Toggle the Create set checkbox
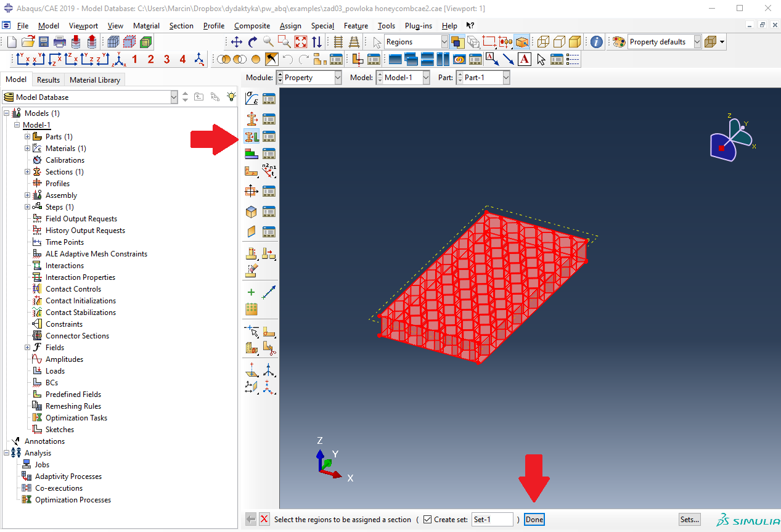781x532 pixels. pyautogui.click(x=427, y=520)
